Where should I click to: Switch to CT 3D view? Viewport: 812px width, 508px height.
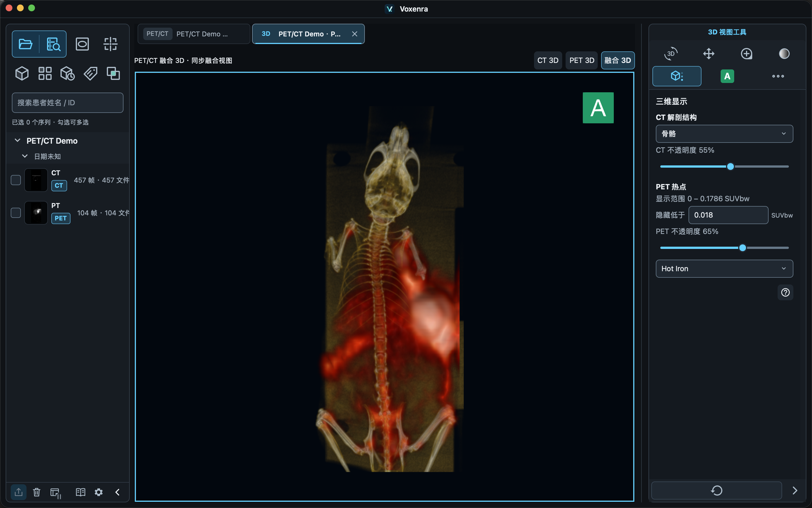click(x=548, y=60)
